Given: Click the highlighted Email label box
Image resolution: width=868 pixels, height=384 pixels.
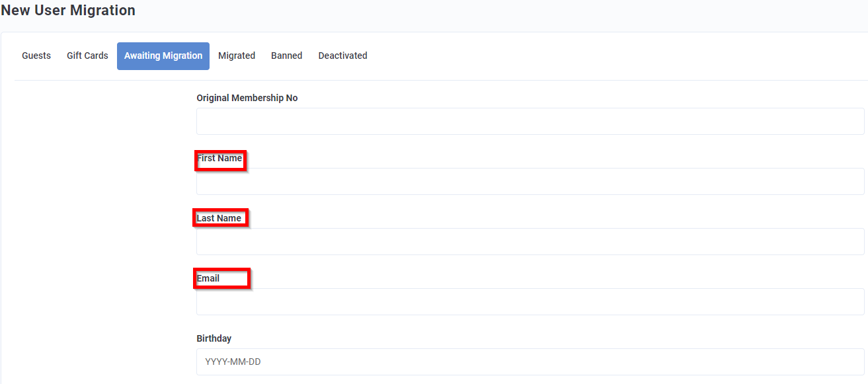Looking at the screenshot, I should pyautogui.click(x=221, y=278).
